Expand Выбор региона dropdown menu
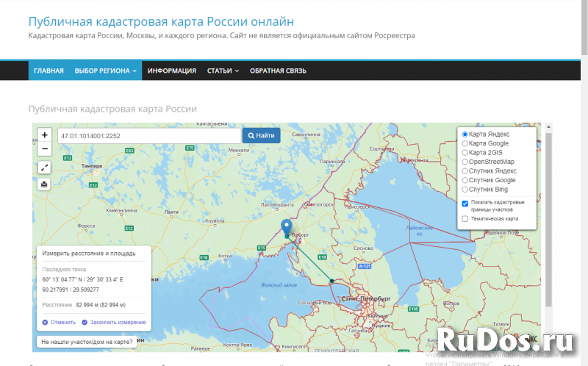This screenshot has width=588, height=366. [x=105, y=71]
